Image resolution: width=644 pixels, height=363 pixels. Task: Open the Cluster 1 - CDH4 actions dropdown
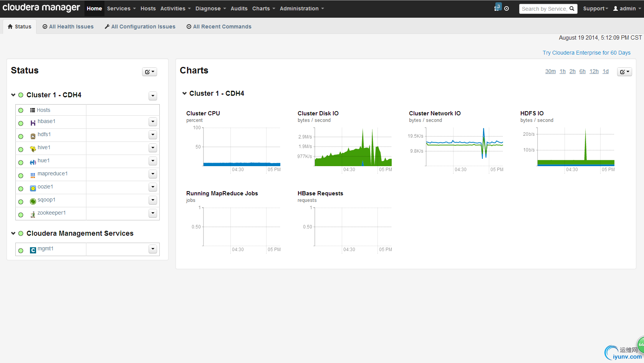coord(153,96)
